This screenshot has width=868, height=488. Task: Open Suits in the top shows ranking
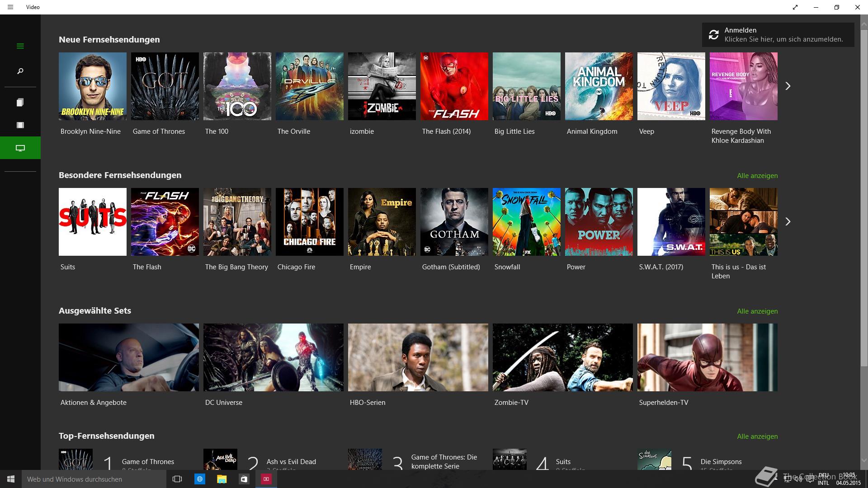click(x=563, y=460)
